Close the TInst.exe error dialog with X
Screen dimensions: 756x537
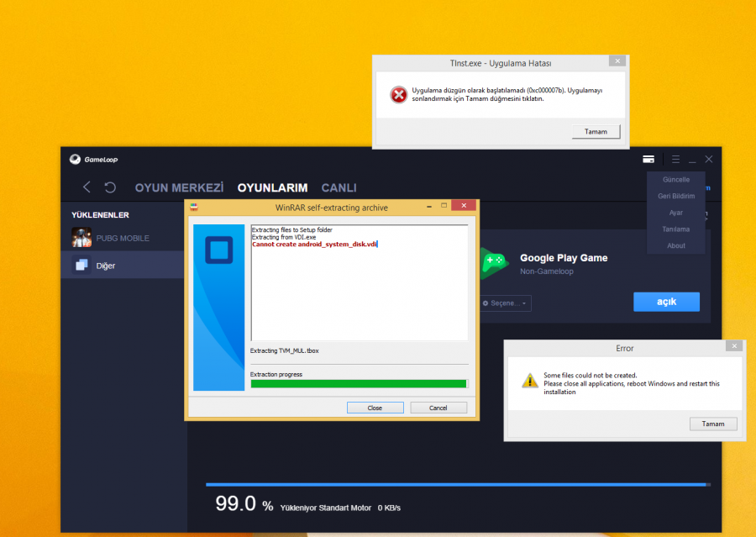[617, 61]
